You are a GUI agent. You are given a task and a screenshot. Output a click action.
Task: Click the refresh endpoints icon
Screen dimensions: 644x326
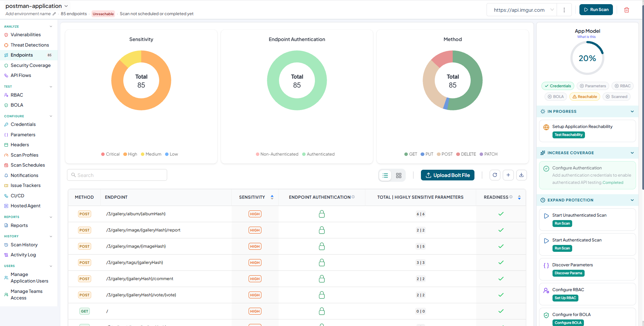pyautogui.click(x=495, y=175)
